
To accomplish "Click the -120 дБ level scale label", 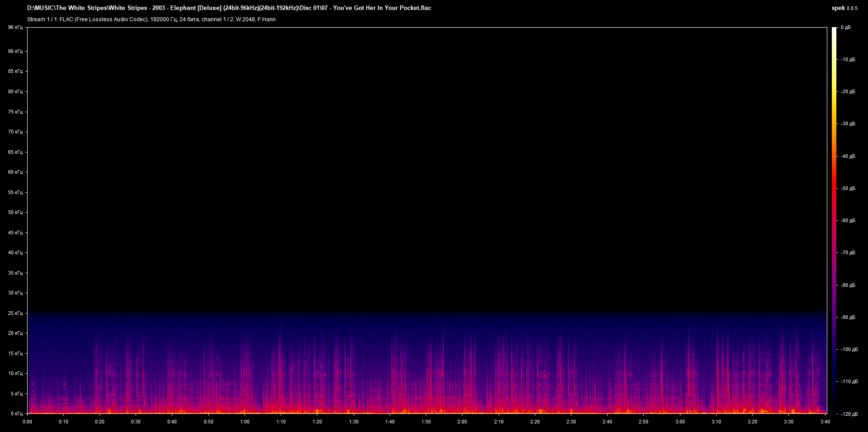I will click(x=849, y=414).
